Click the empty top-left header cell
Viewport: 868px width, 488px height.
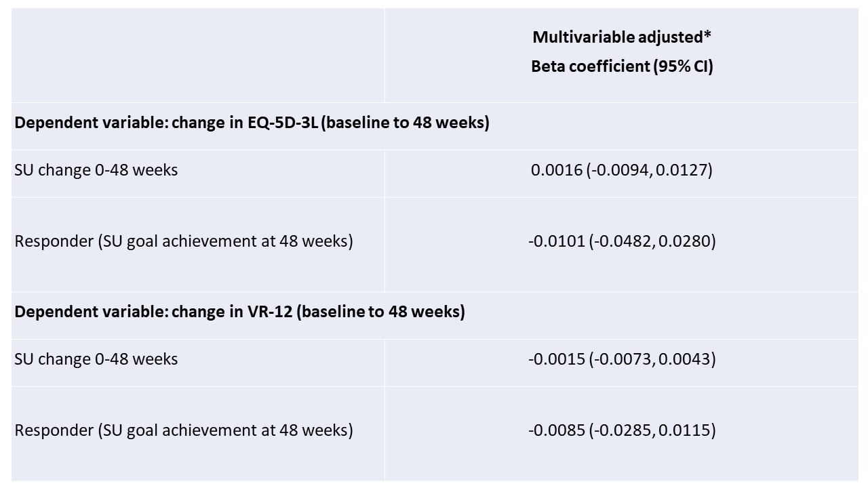tap(198, 56)
